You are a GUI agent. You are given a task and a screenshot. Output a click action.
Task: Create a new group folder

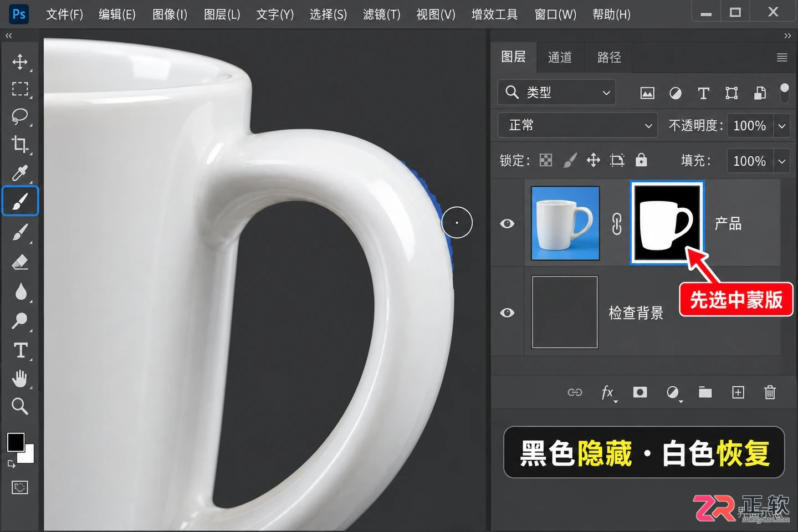pos(705,392)
